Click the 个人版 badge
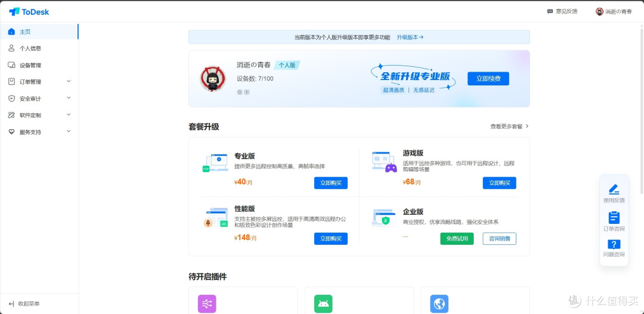This screenshot has width=644, height=314. click(x=287, y=65)
